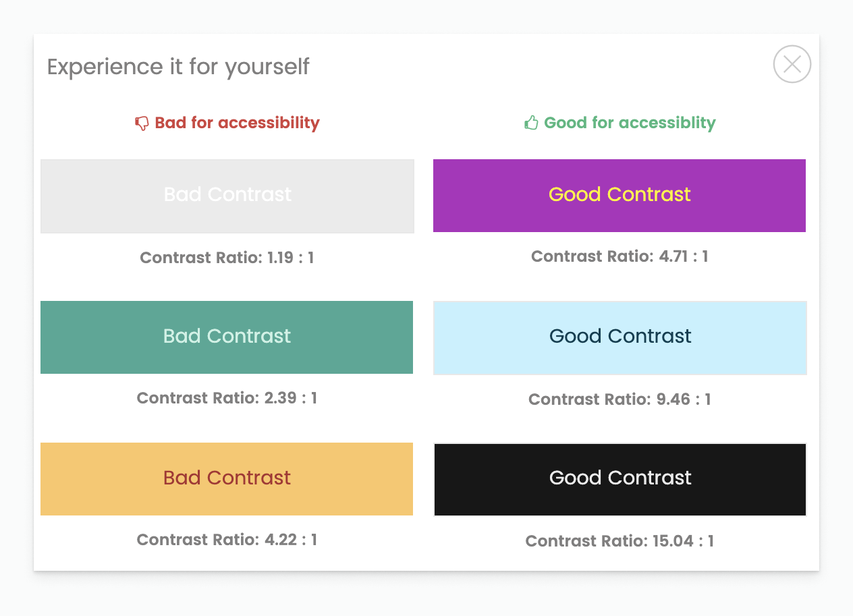Image resolution: width=853 pixels, height=616 pixels.
Task: Click the thumbs-down icon beside Bad for accessibility
Action: (x=142, y=123)
